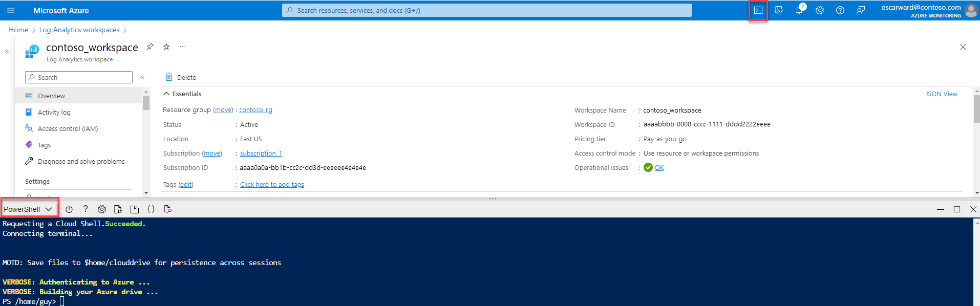Image resolution: width=980 pixels, height=306 pixels.
Task: Click the contoso_workspace title text
Action: point(92,48)
